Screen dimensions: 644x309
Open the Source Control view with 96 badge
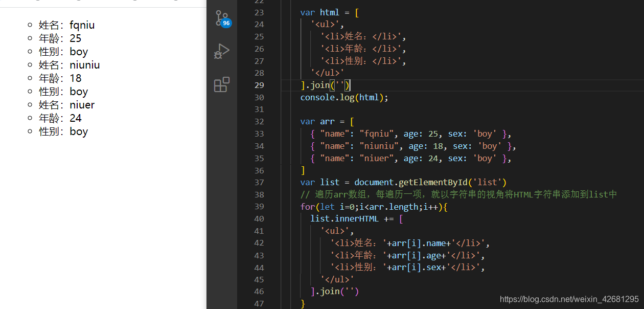[x=222, y=18]
